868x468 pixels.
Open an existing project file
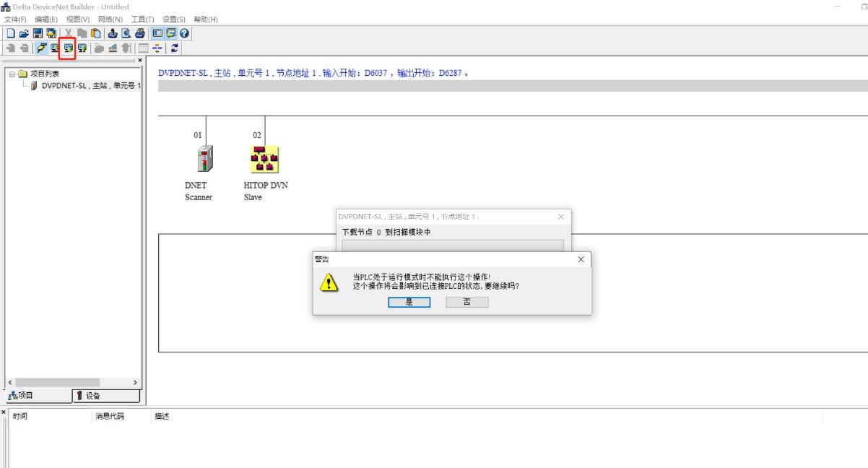coord(24,33)
